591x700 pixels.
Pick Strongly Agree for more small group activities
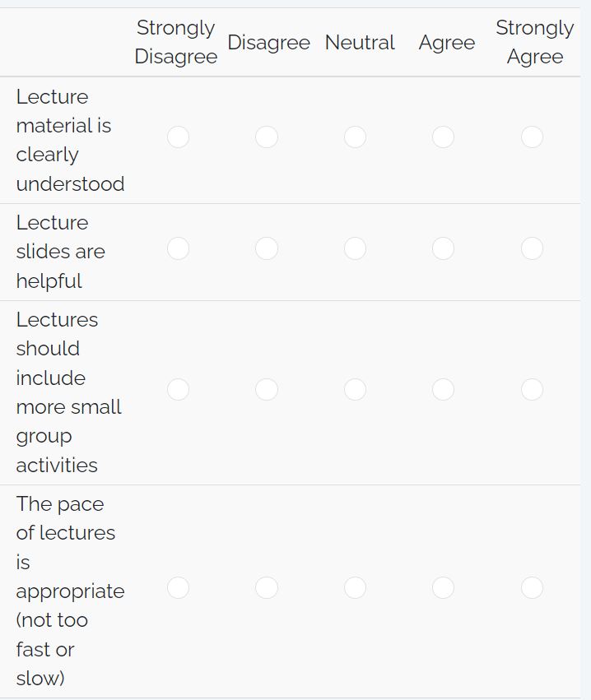[x=532, y=389]
